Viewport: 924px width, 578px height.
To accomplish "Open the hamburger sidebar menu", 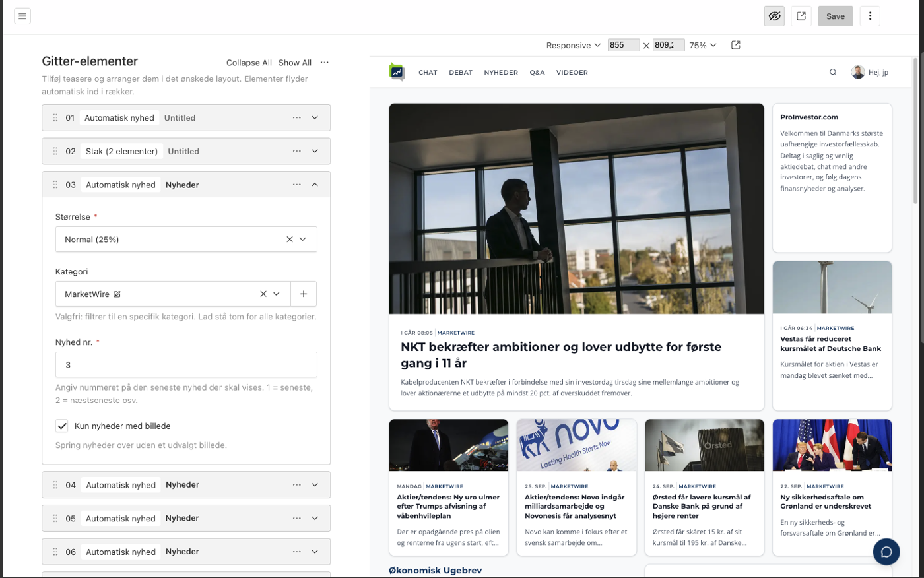I will [x=22, y=16].
